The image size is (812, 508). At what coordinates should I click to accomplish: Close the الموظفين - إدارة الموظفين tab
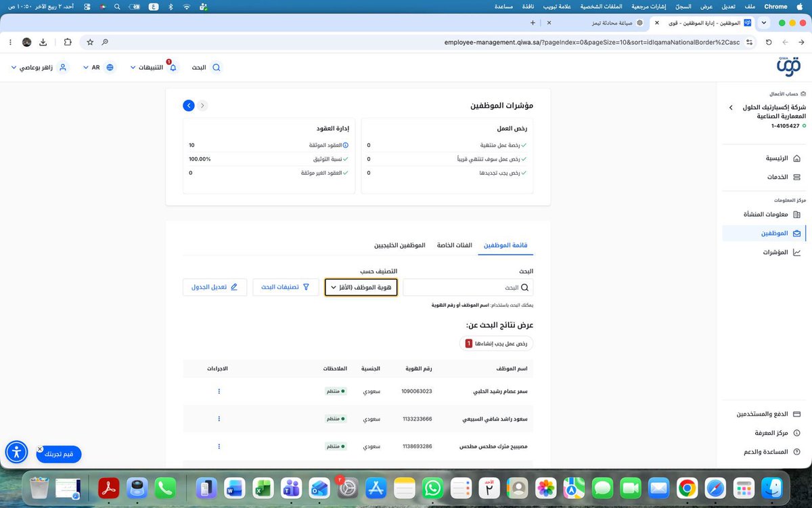[658, 22]
